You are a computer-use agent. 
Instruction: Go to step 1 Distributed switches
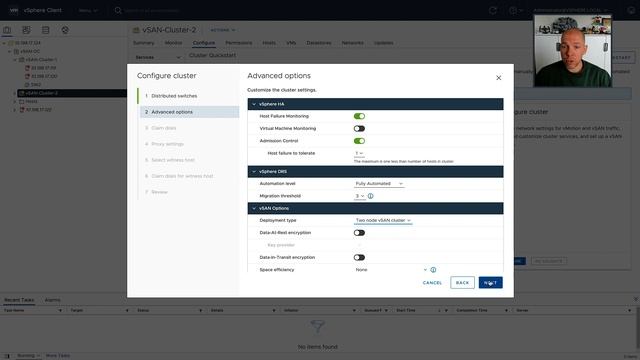174,96
